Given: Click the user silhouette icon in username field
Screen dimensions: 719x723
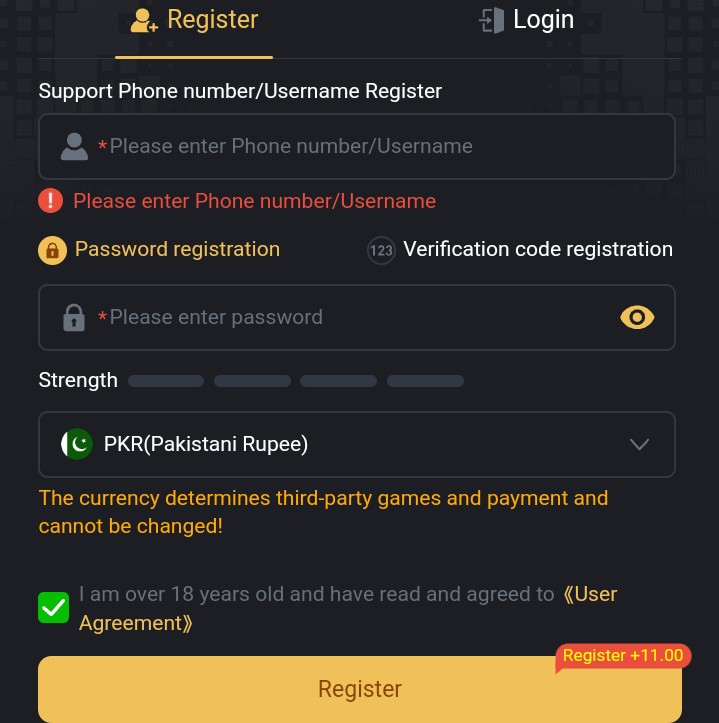Looking at the screenshot, I should [74, 147].
